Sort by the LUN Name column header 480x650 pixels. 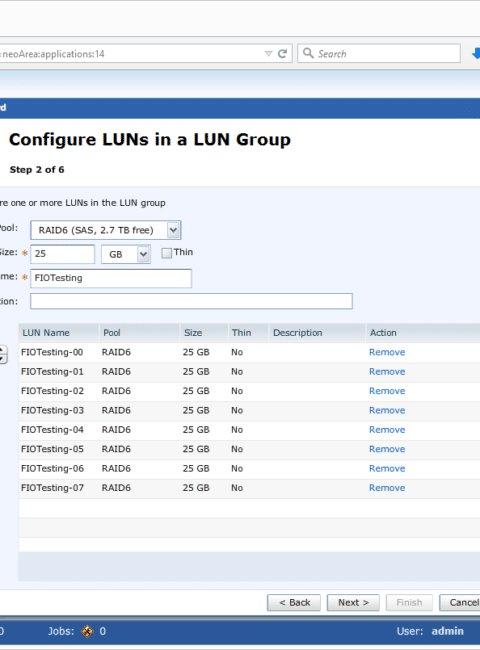(x=46, y=333)
